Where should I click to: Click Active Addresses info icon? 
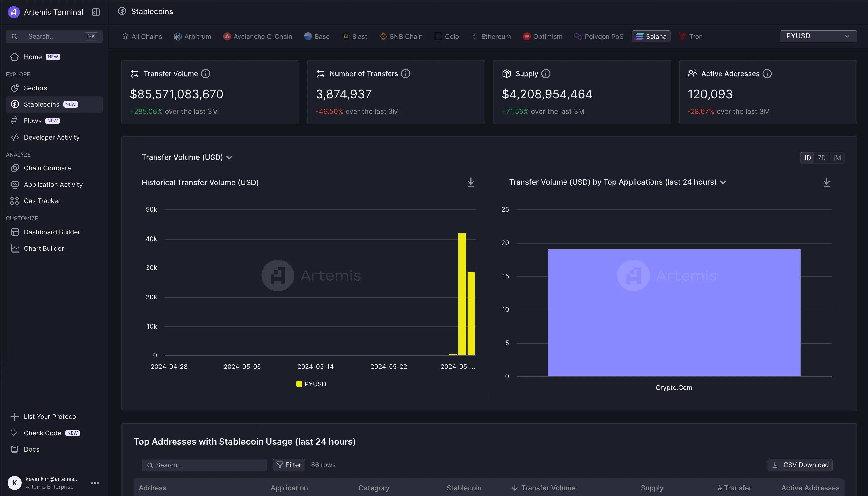pyautogui.click(x=767, y=74)
